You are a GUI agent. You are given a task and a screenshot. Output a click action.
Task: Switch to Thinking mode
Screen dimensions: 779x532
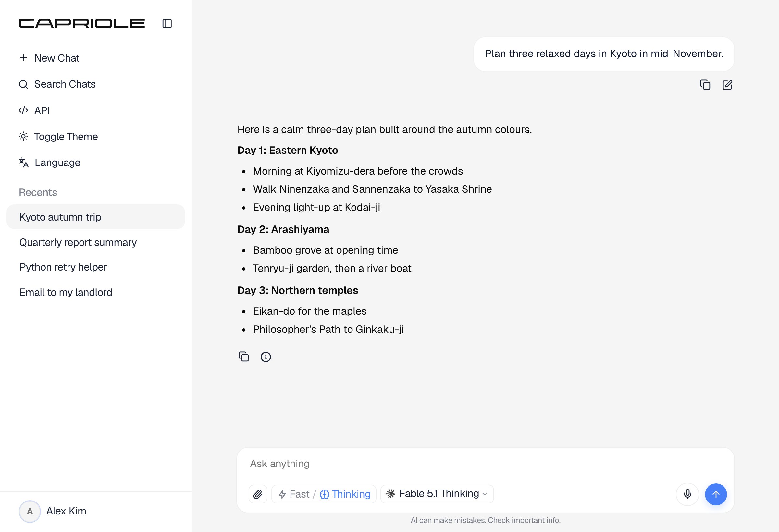[x=345, y=494]
